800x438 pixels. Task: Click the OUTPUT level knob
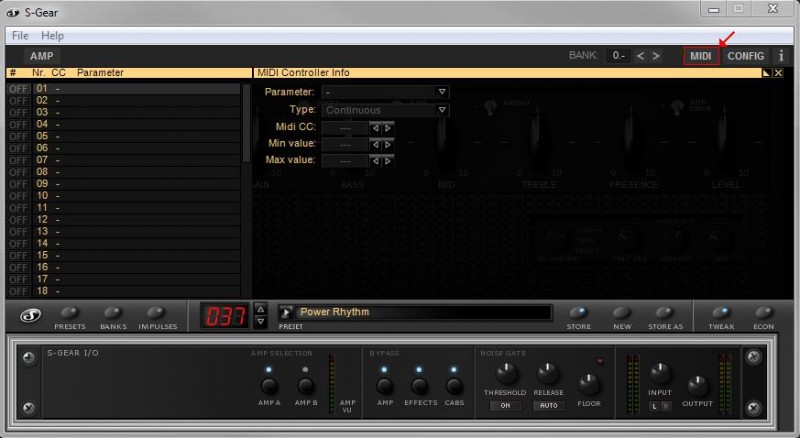[697, 386]
